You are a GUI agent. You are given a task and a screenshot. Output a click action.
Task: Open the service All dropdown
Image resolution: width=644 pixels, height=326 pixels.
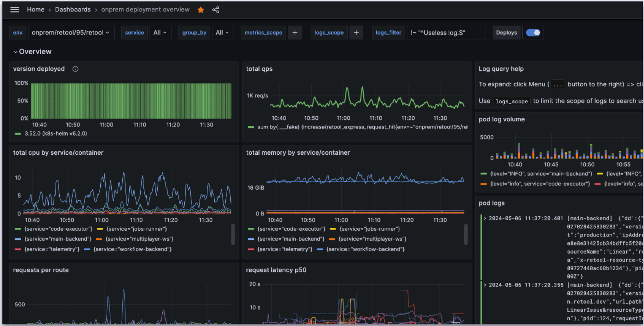pyautogui.click(x=160, y=33)
